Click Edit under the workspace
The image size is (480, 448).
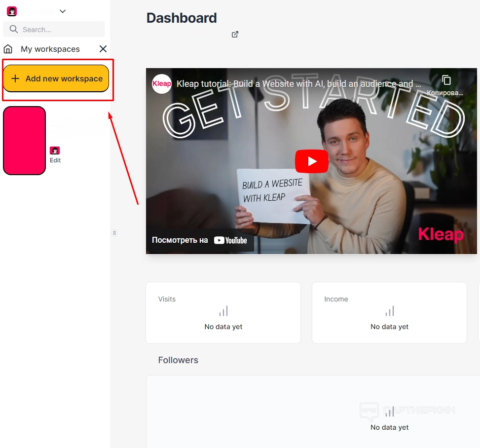tap(55, 160)
